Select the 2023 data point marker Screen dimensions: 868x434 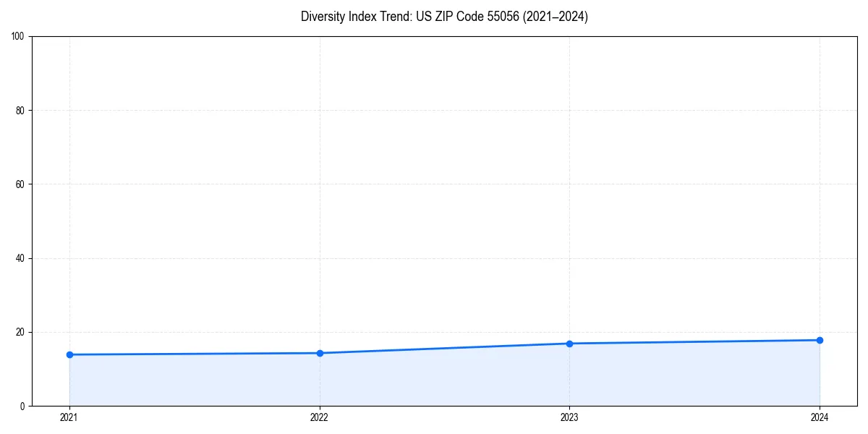[x=569, y=344]
